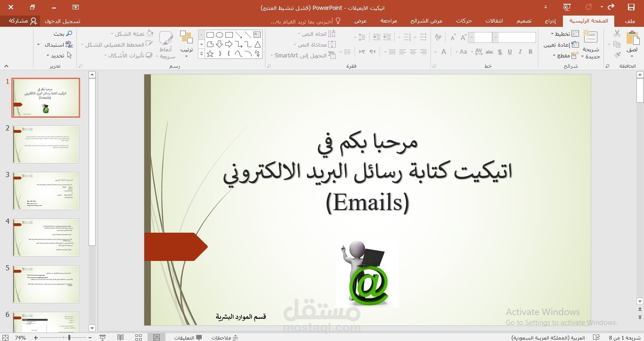Open the Slide Show (عرض الشرائح) tab
Screen dimensions: 644x341
point(426,21)
